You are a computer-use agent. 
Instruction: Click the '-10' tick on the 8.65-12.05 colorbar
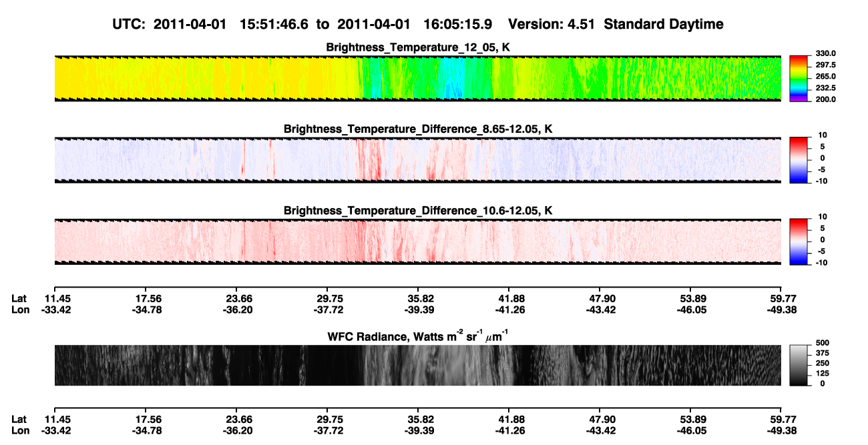pos(821,181)
